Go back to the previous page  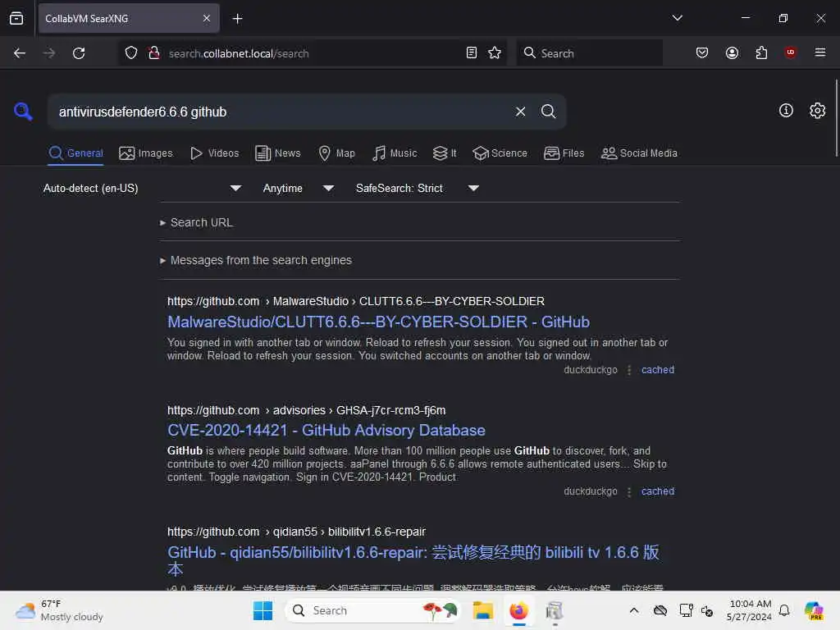pos(20,53)
